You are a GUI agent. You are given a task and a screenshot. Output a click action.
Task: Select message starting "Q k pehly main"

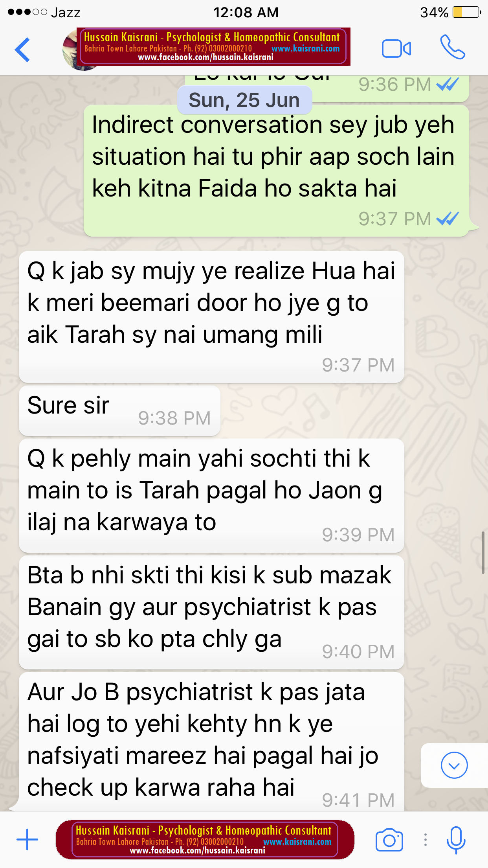coord(211,495)
